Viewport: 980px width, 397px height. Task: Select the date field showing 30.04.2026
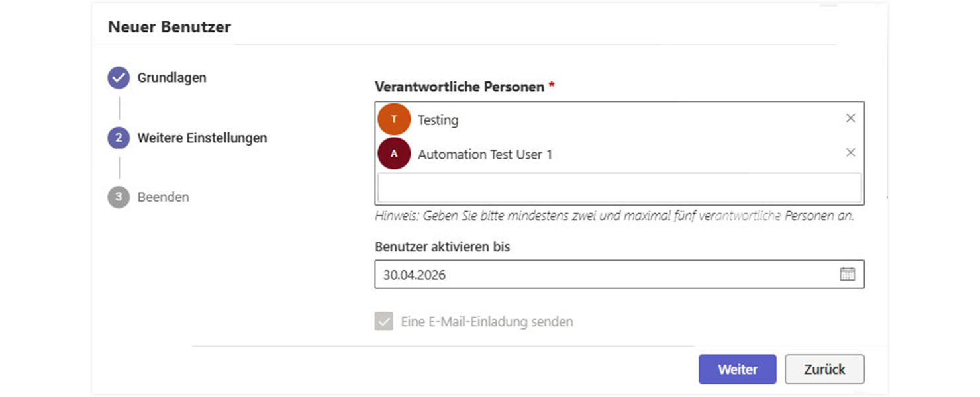pyautogui.click(x=464, y=273)
